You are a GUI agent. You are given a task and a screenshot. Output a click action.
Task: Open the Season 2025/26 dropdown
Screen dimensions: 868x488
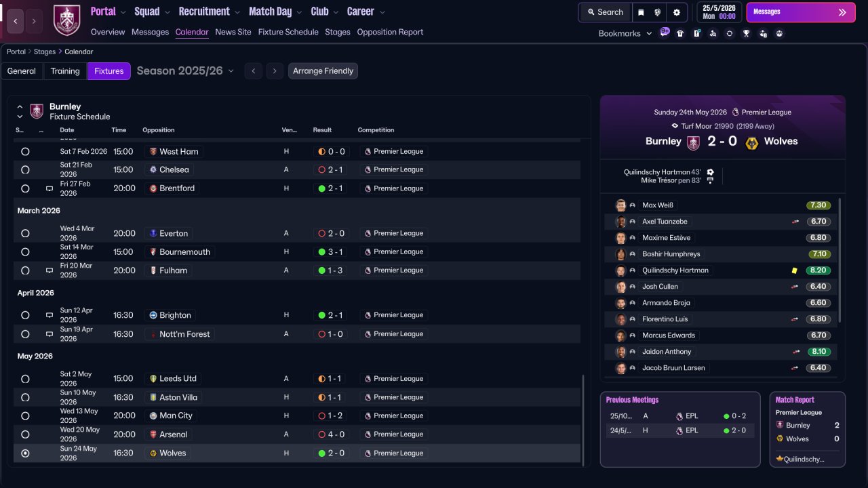click(185, 71)
